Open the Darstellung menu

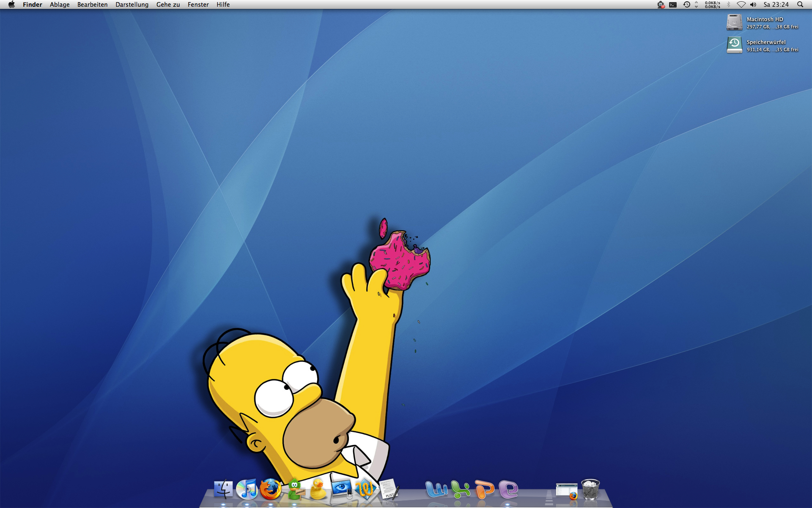[132, 5]
